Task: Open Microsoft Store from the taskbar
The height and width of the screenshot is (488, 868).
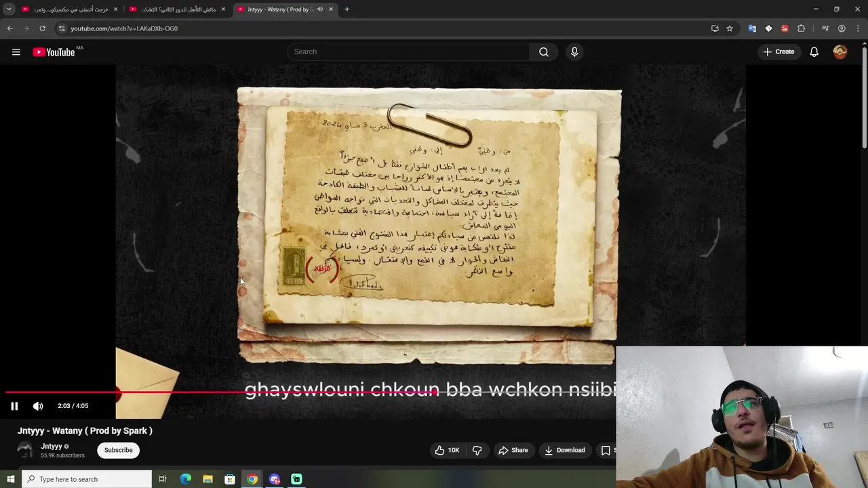Action: click(230, 479)
